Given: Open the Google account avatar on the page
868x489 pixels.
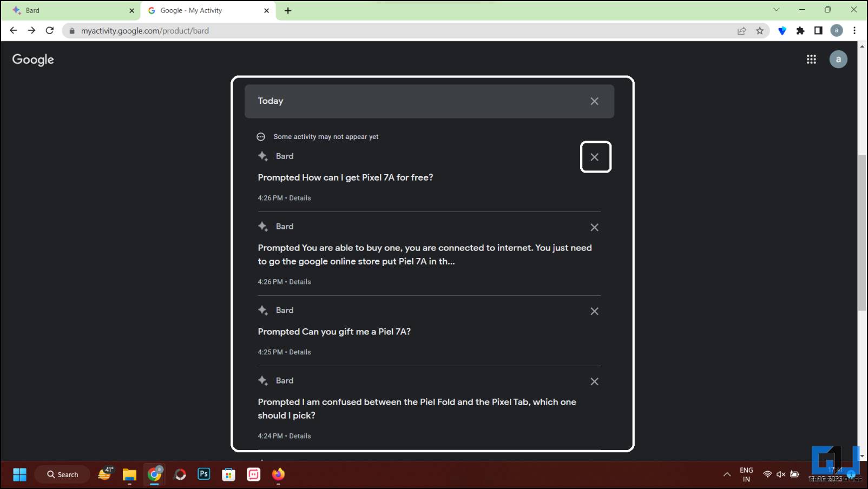Looking at the screenshot, I should [x=838, y=60].
